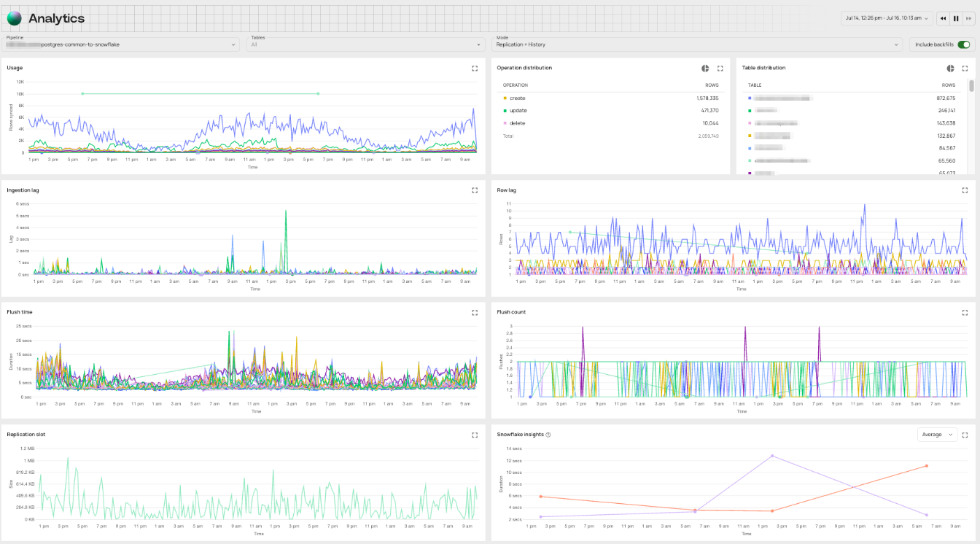
Task: Toggle pie chart view for Table distribution
Action: pos(950,68)
